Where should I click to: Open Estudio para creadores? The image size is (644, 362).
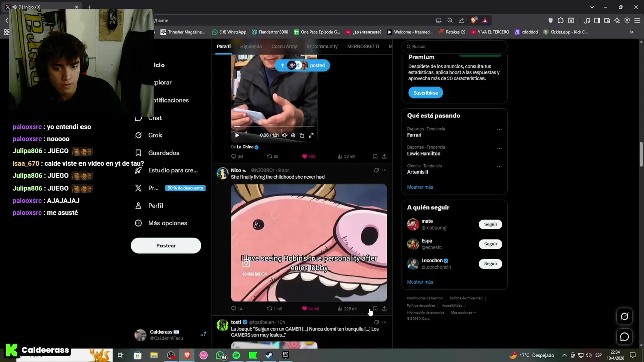[167, 170]
